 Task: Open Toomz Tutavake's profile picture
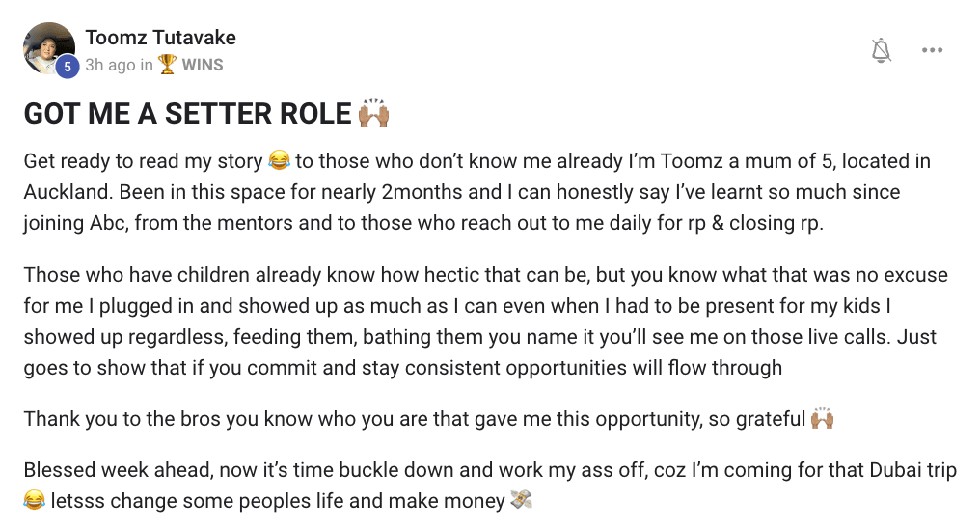point(49,49)
